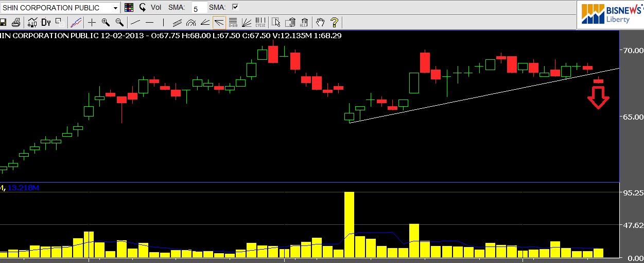Open the SHIN CORPORATION PUBLIC symbol dropdown
This screenshot has height=263, width=644.
tap(116, 8)
